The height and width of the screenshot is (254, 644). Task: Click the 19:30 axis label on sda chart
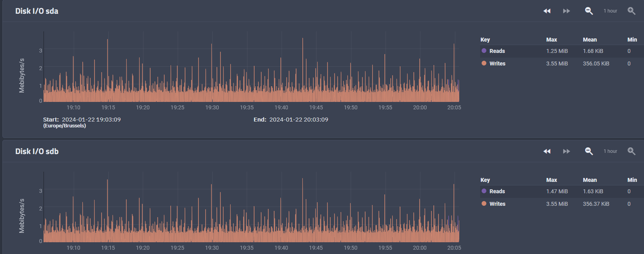(212, 107)
